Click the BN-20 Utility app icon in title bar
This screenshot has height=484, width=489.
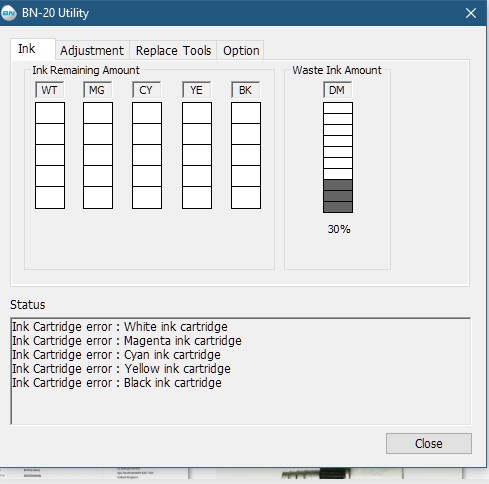(x=8, y=13)
